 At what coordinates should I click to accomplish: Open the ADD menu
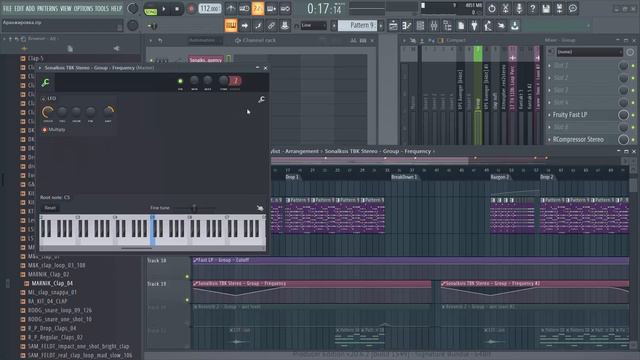coord(31,8)
